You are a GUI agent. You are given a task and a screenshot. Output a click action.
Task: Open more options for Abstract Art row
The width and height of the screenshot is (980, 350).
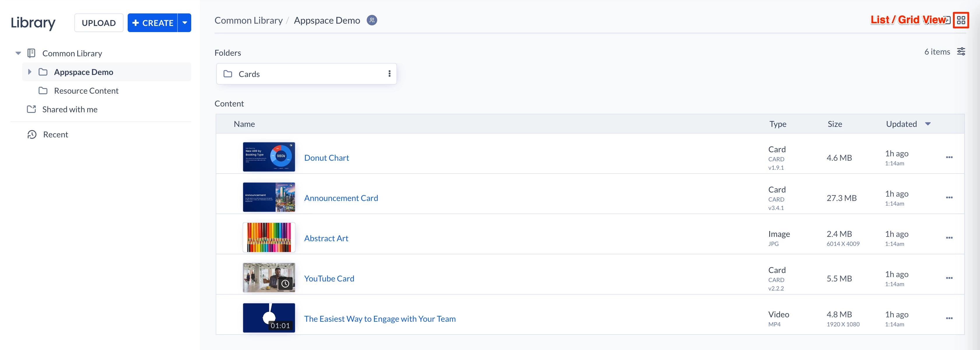point(949,238)
